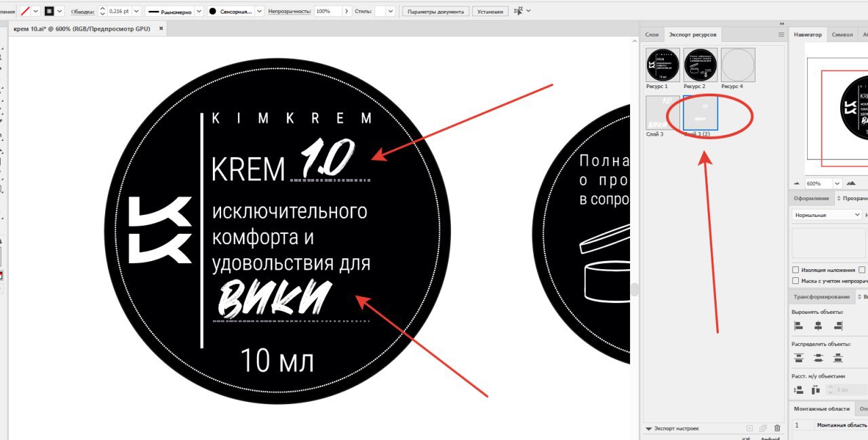This screenshot has width=868, height=440.
Task: Open the stroke weight dropdown arrow
Action: tap(136, 12)
